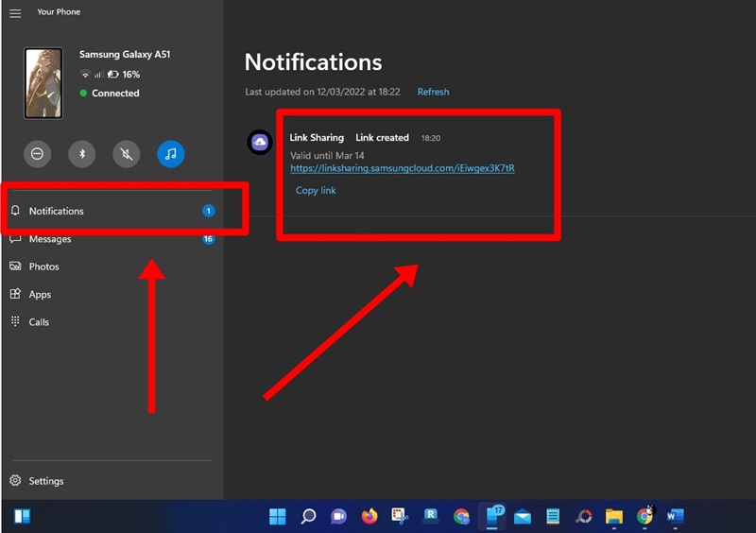The height and width of the screenshot is (533, 756).
Task: Toggle phone Bluetooth button
Action: click(x=82, y=153)
